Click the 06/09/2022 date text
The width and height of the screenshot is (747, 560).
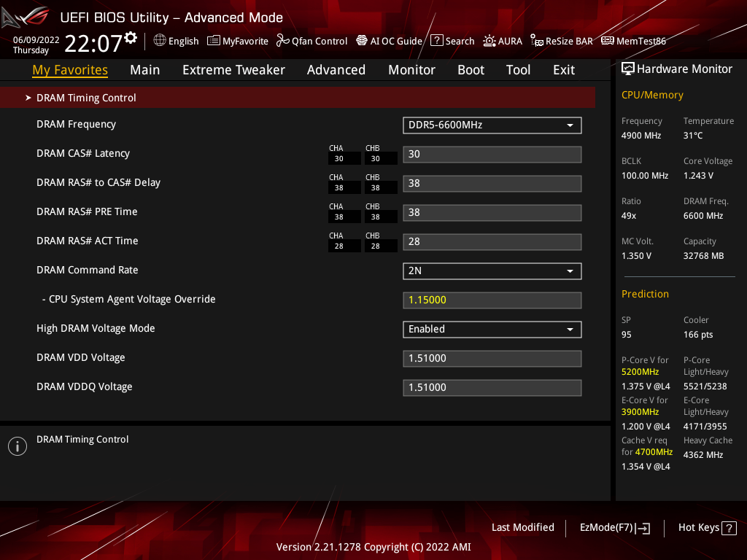[36, 40]
